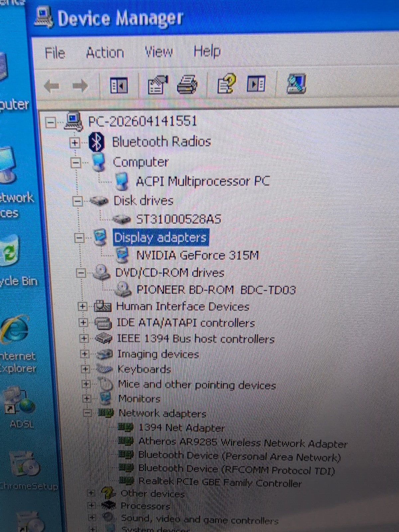The height and width of the screenshot is (532, 399).
Task: Click the Disk drives icon
Action: coord(99,201)
